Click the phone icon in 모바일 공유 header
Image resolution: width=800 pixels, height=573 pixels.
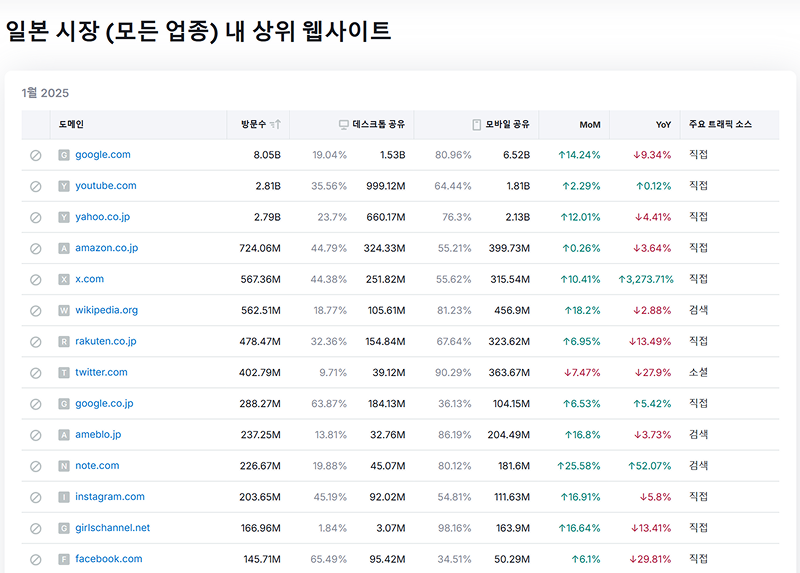(x=477, y=124)
